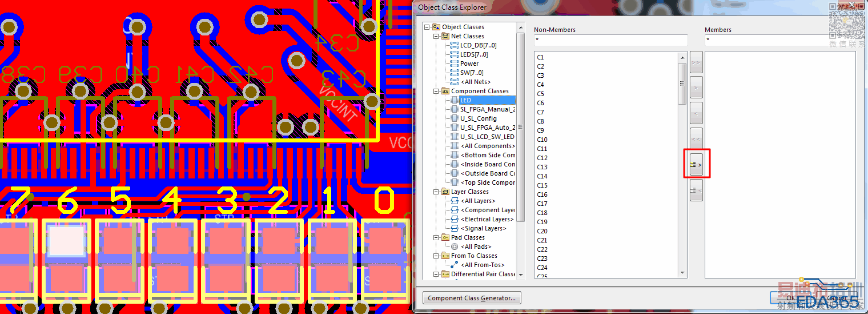Collapse the Object Classes root node
The image size is (868, 314).
tap(427, 27)
